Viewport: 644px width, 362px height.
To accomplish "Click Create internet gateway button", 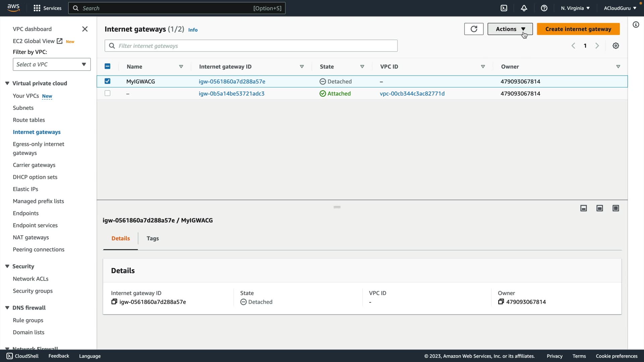I will (578, 29).
